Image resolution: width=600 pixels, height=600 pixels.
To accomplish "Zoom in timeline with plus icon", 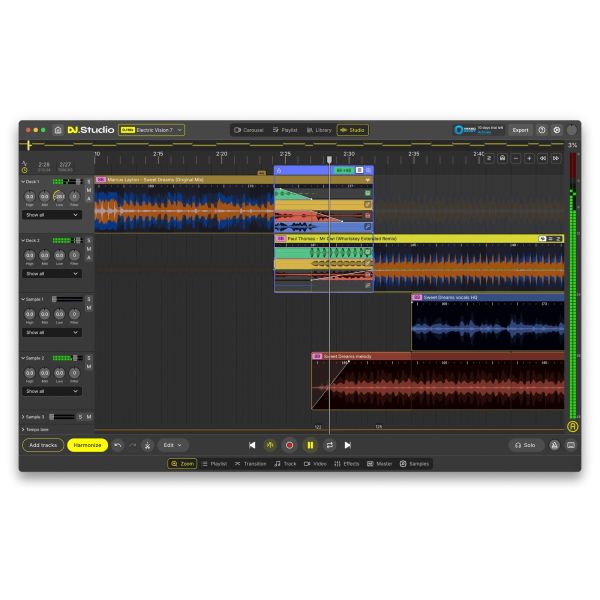I will tap(529, 158).
